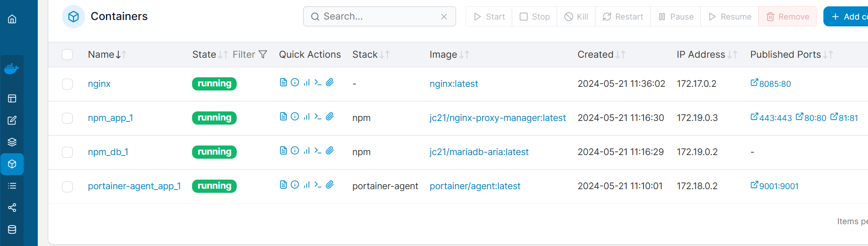Open exec console for nginx container

pos(318,82)
